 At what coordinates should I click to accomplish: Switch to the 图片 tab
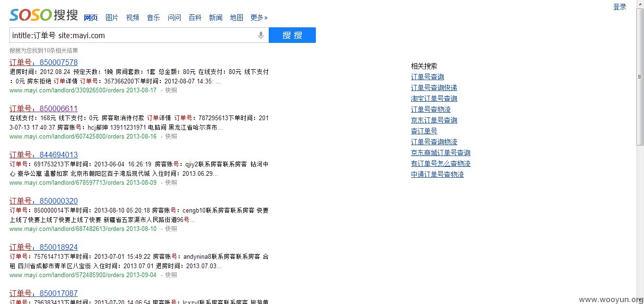click(112, 17)
